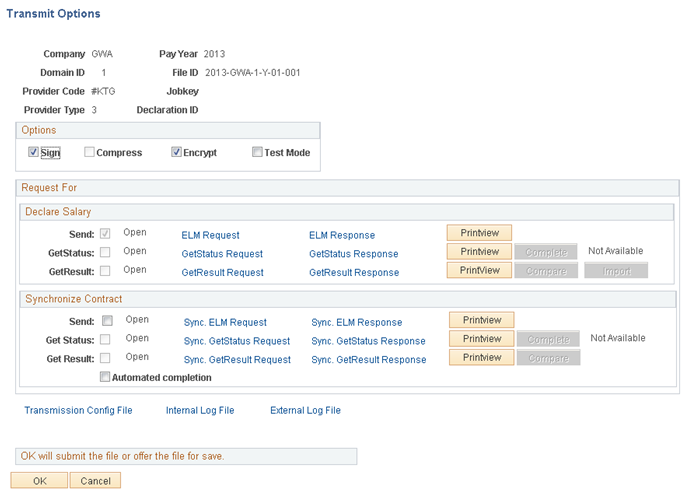Open the GetStatus Request link
This screenshot has width=689, height=495.
point(222,254)
